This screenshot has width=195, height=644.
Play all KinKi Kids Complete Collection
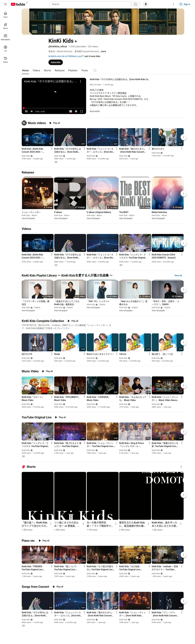click(73, 321)
